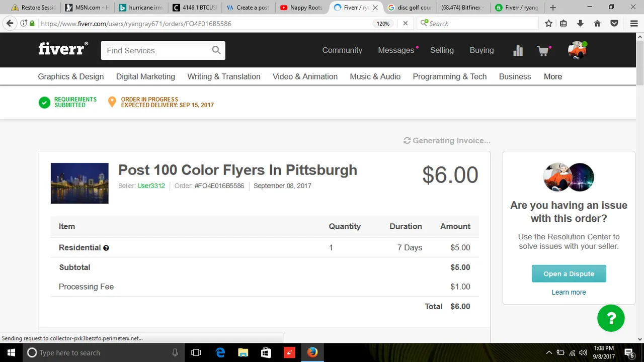Open the Firefox hamburger menu
The width and height of the screenshot is (644, 362).
click(x=634, y=23)
